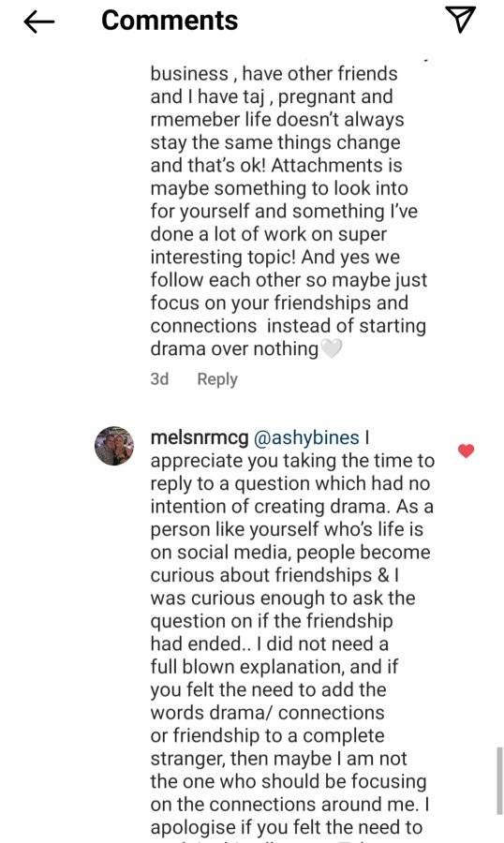Click the scrollbar on the right edge

tap(499, 780)
